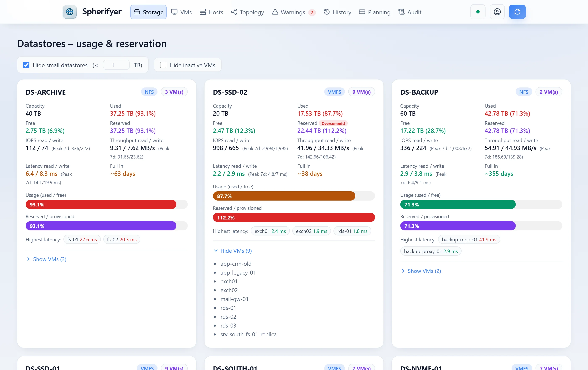Screen dimensions: 588x370
Task: Uncheck Hide small datastores checkbox
Action: (x=26, y=65)
